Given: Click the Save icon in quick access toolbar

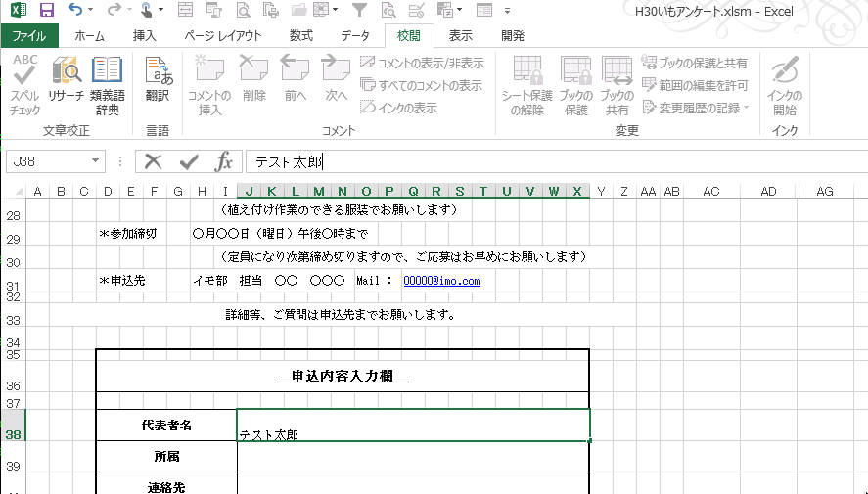Looking at the screenshot, I should click(x=46, y=11).
